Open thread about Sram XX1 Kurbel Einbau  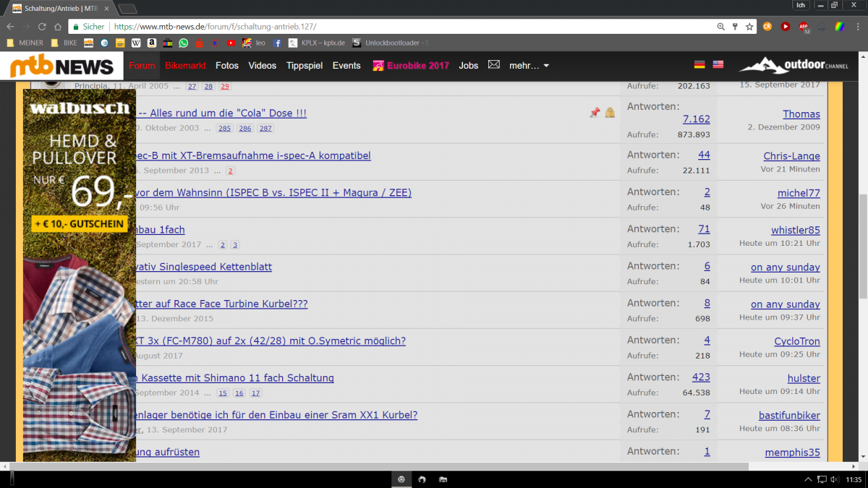[277, 415]
